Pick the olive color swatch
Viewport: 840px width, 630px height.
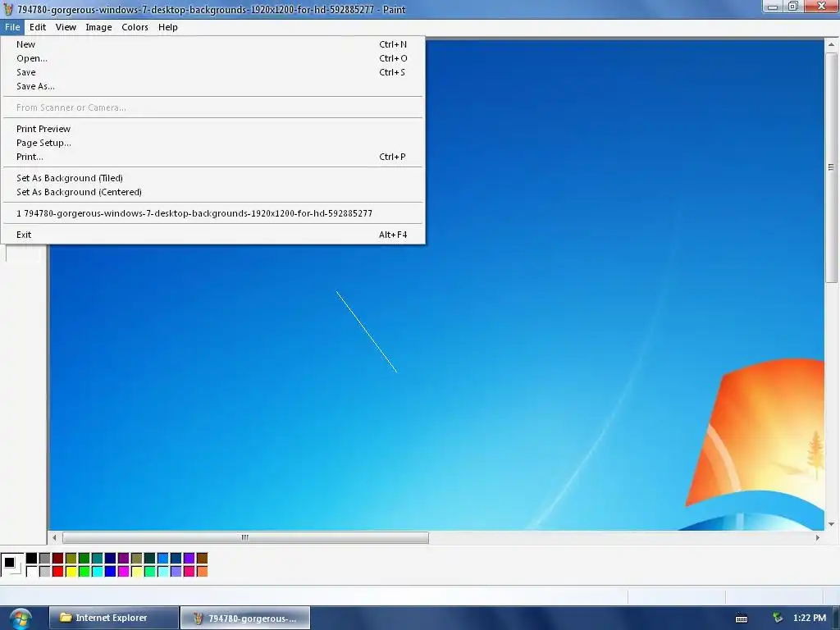click(x=71, y=558)
